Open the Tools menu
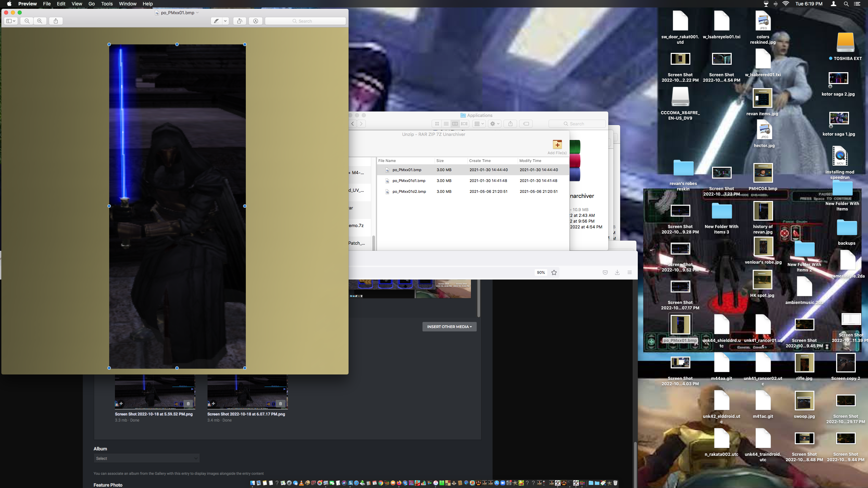Viewport: 868px width, 488px height. coord(107,4)
